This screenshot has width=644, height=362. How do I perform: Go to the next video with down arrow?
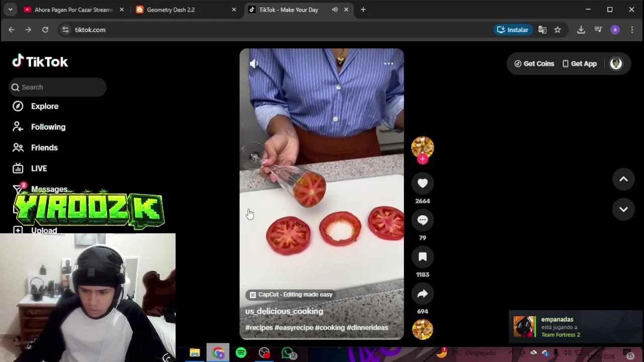623,209
